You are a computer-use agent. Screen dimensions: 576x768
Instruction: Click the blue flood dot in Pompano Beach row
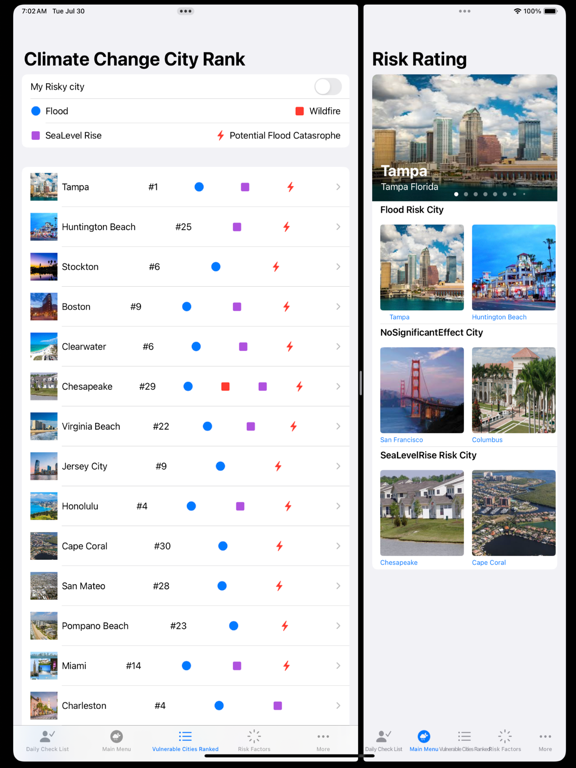[x=234, y=625]
